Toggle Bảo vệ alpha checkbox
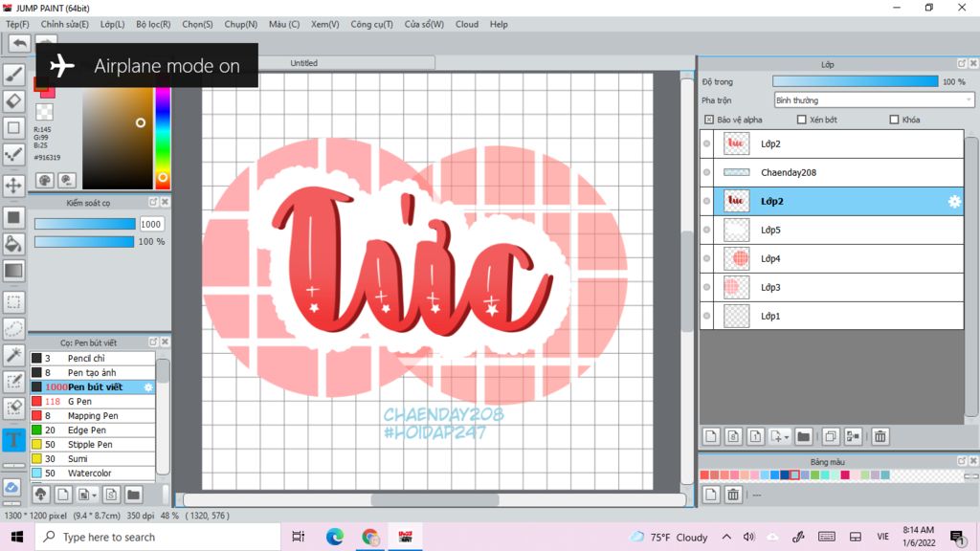The width and height of the screenshot is (980, 551). (x=709, y=120)
